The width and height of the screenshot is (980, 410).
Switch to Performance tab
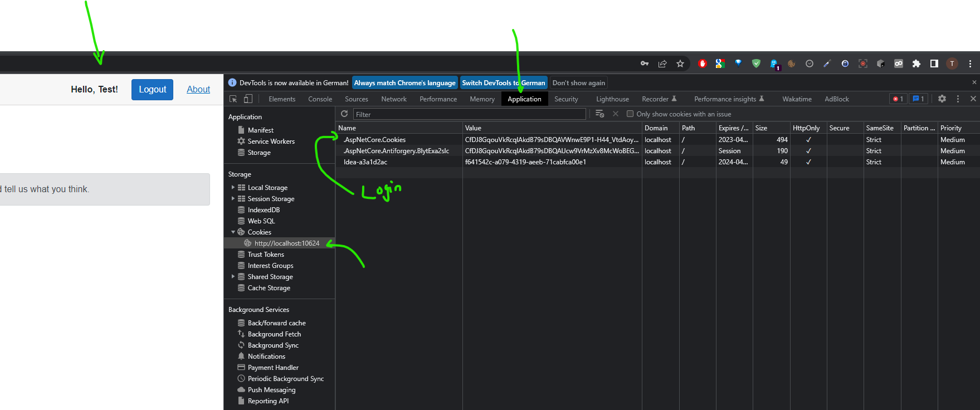tap(438, 99)
